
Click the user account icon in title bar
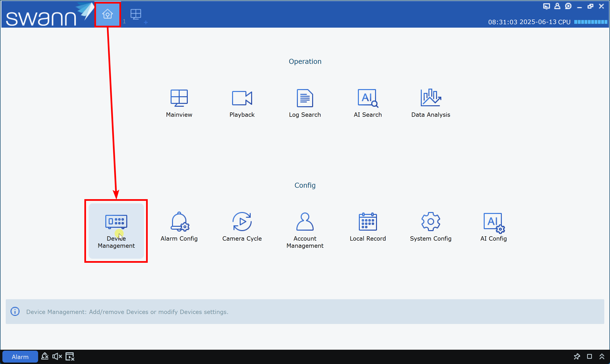[557, 6]
